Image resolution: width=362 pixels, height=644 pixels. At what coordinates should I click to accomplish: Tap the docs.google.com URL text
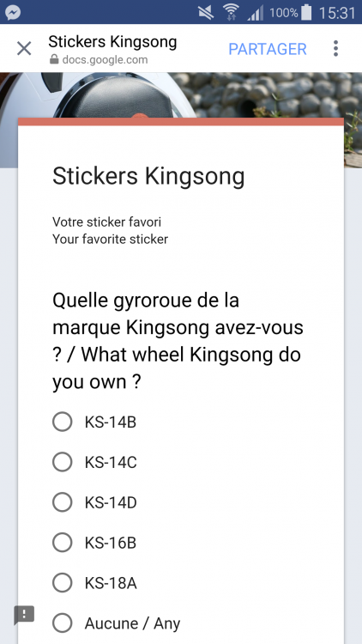(x=105, y=60)
